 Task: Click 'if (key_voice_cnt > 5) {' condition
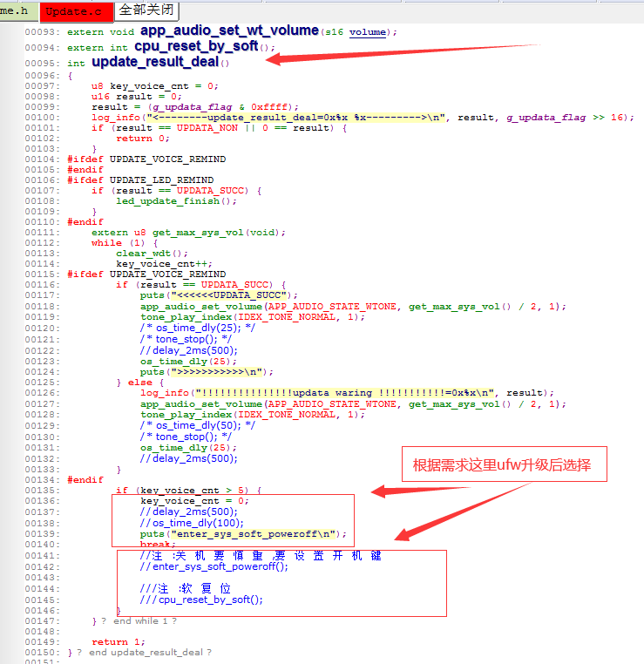pos(189,491)
